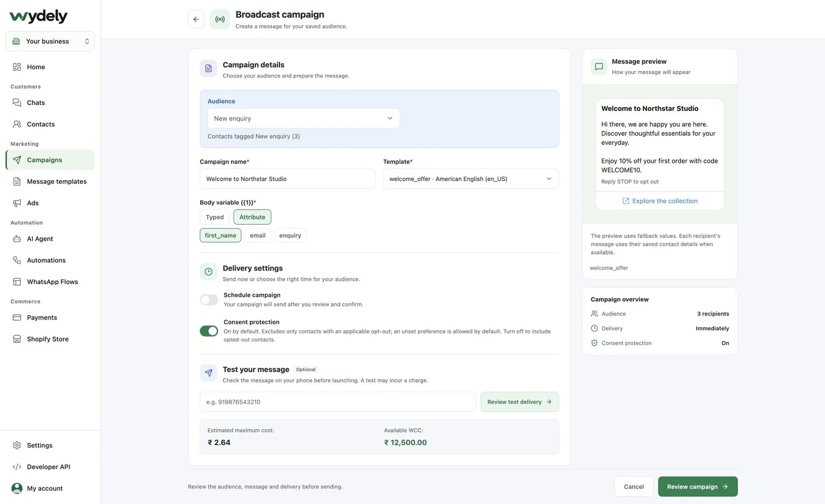The image size is (825, 504).
Task: Open the Template dropdown showing welcome_offer
Action: [x=471, y=179]
